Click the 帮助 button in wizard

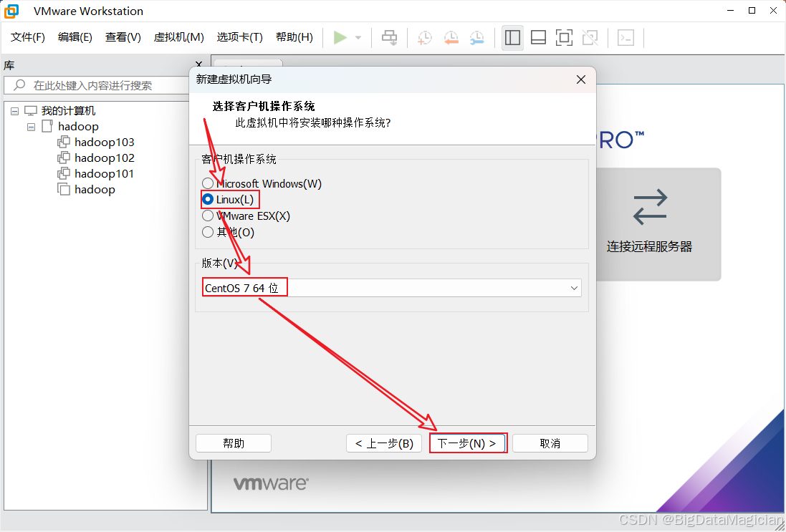coord(234,443)
